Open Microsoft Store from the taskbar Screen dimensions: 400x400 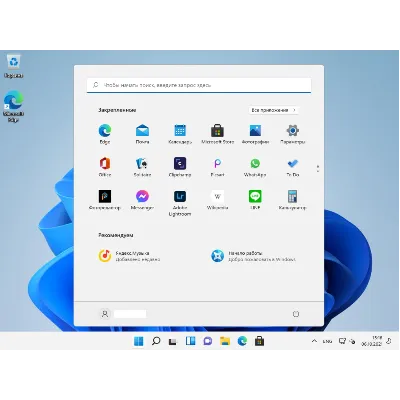(x=259, y=341)
